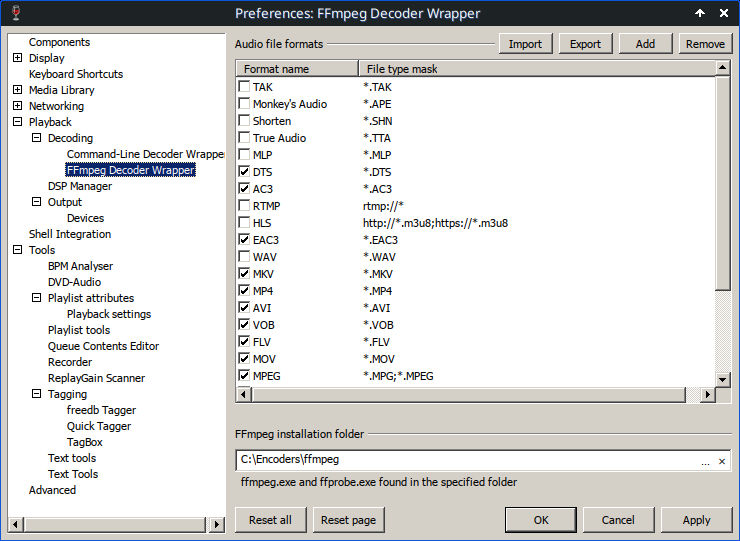Enable the WAV format checkbox
The height and width of the screenshot is (541, 740).
click(x=244, y=256)
